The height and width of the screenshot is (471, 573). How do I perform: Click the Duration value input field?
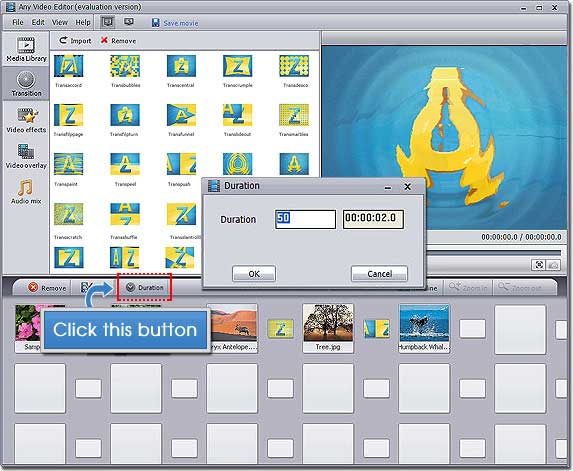pyautogui.click(x=306, y=219)
